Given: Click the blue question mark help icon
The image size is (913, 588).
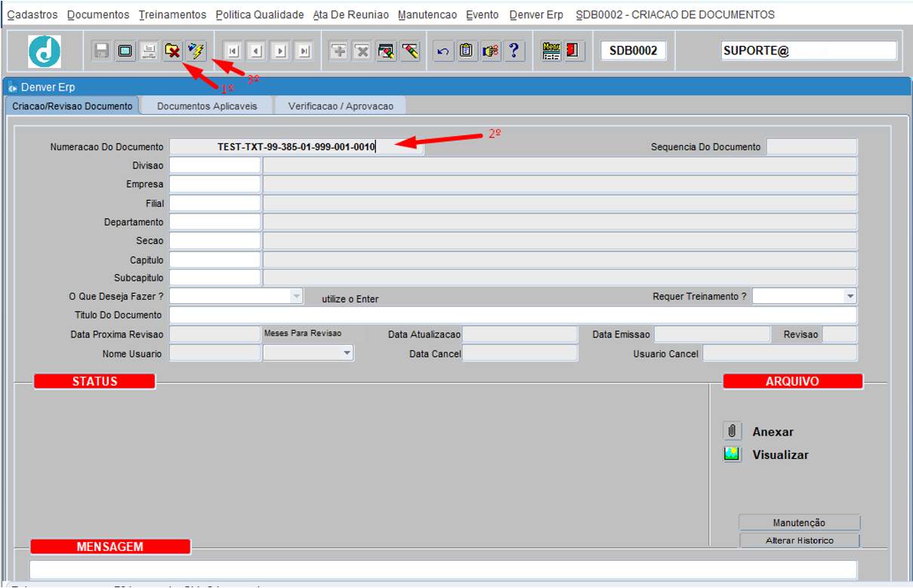Looking at the screenshot, I should point(514,51).
